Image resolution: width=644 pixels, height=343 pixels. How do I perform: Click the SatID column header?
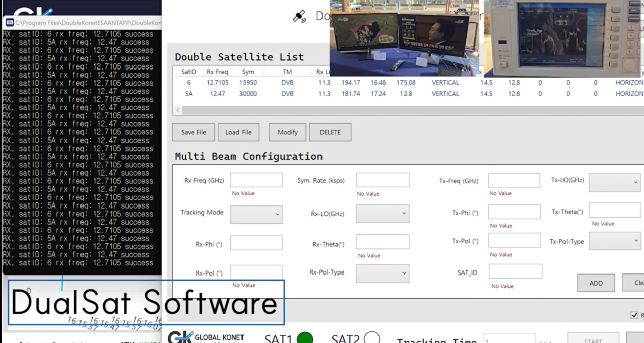[189, 72]
